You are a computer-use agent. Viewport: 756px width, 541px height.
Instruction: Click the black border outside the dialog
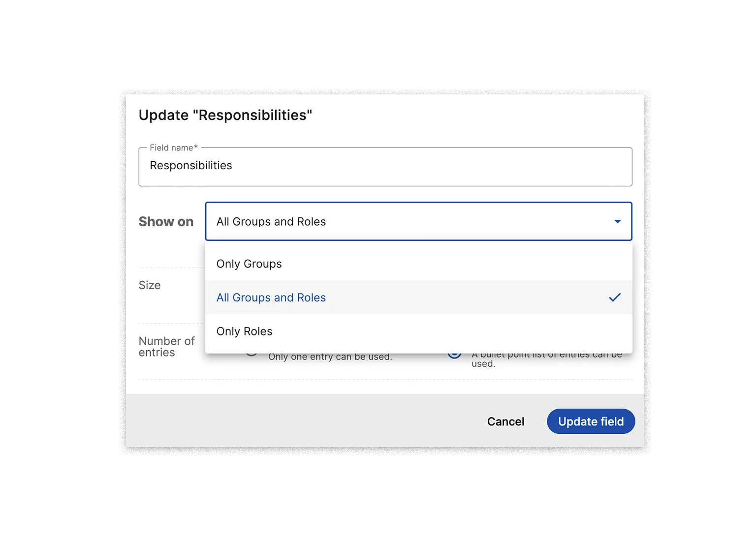pyautogui.click(x=122, y=270)
